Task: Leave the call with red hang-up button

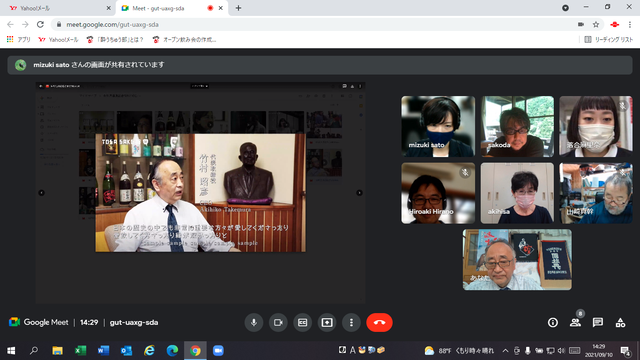Action: pos(379,322)
